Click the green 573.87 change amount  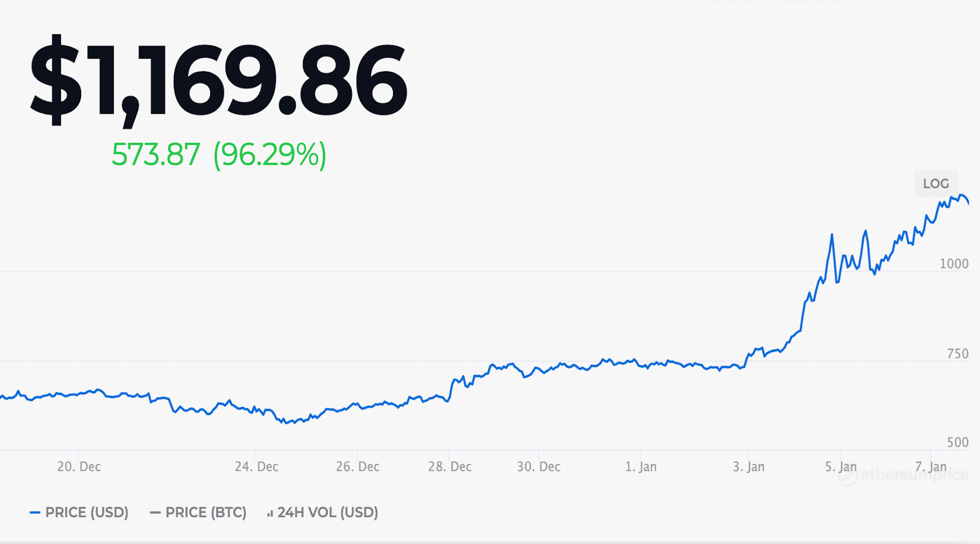[x=156, y=154]
